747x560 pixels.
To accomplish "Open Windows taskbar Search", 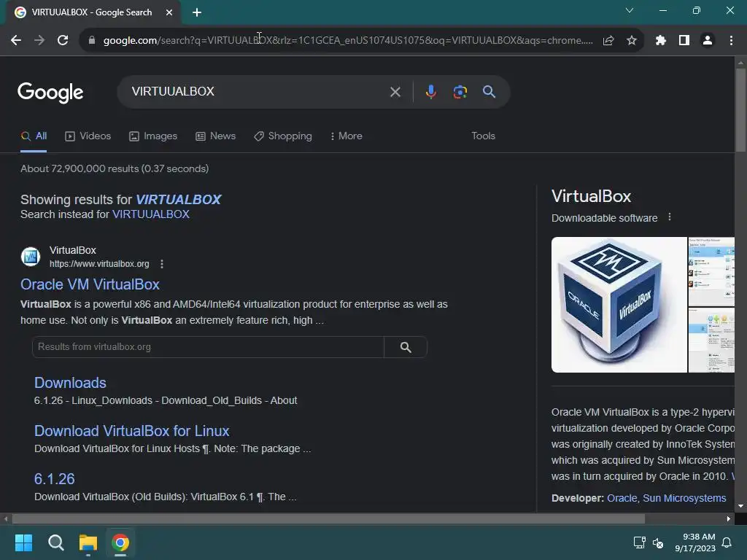I will tap(55, 542).
